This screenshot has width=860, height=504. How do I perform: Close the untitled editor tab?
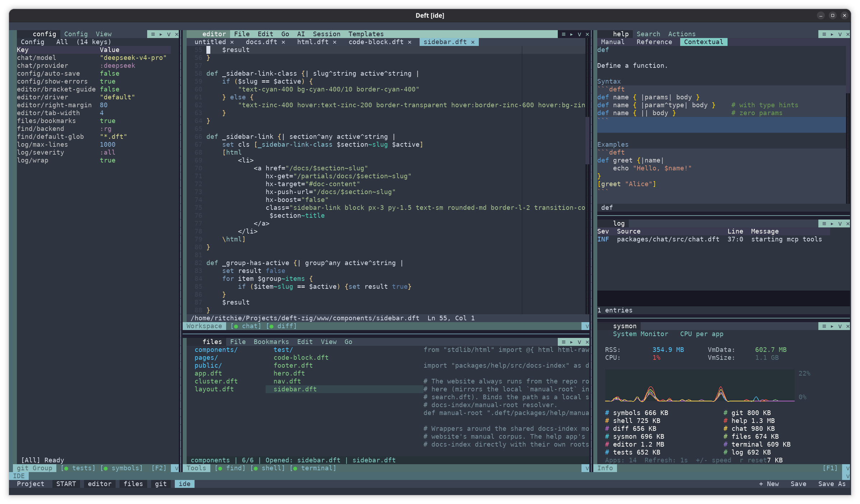coord(232,42)
